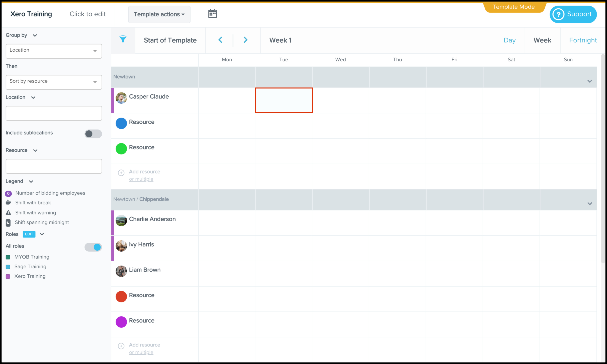Open the Template actions menu
The width and height of the screenshot is (607, 364).
pyautogui.click(x=159, y=14)
